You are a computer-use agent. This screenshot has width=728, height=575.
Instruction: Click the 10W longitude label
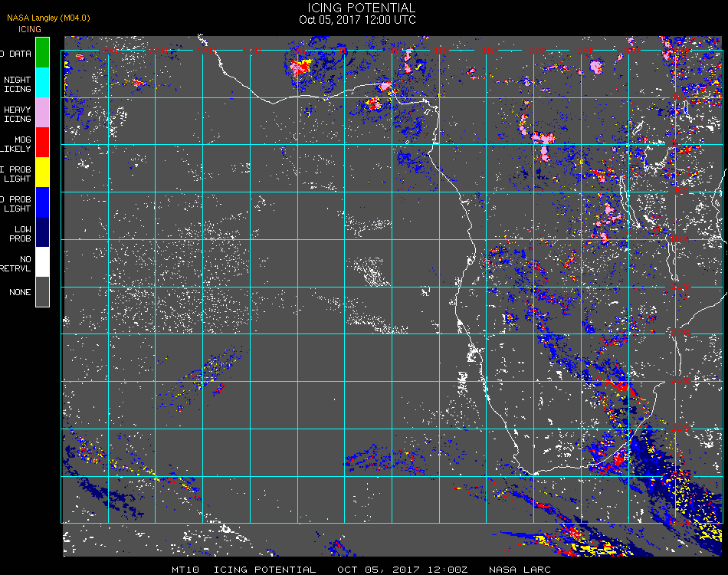click(252, 50)
